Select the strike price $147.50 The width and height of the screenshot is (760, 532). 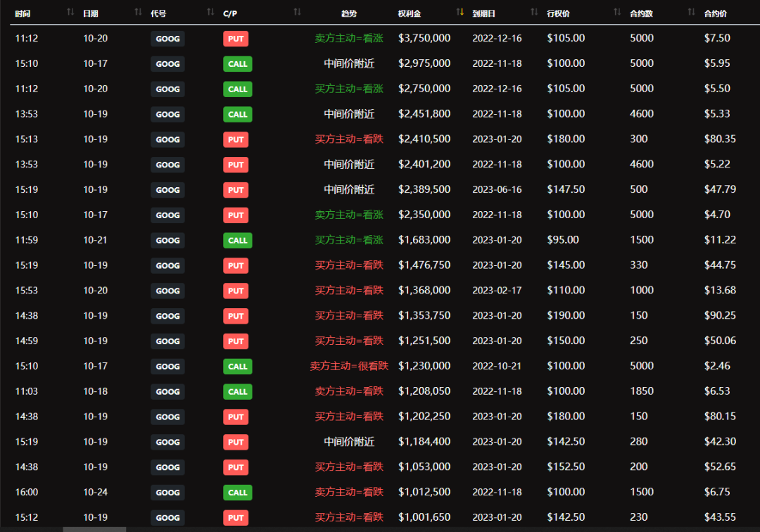pos(566,189)
